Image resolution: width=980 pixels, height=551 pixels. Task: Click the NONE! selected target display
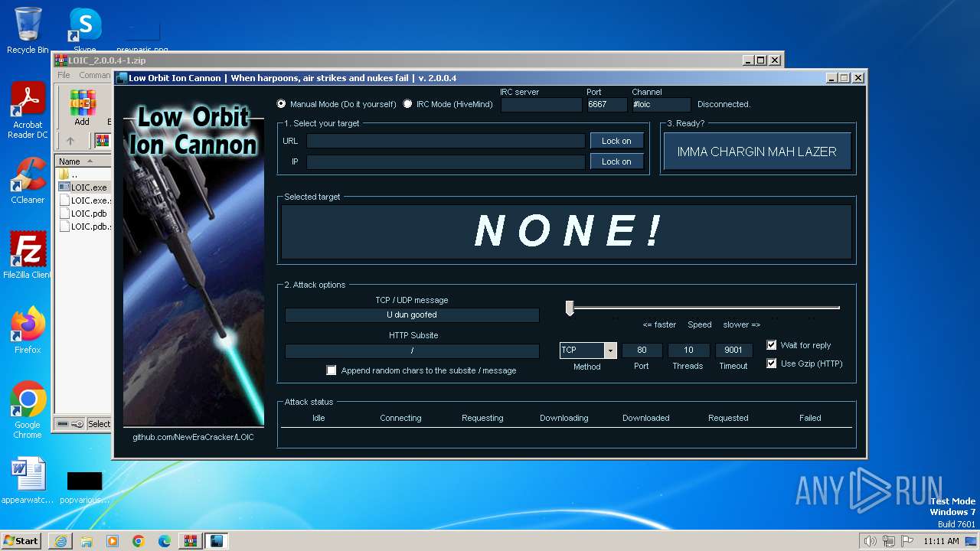click(567, 231)
